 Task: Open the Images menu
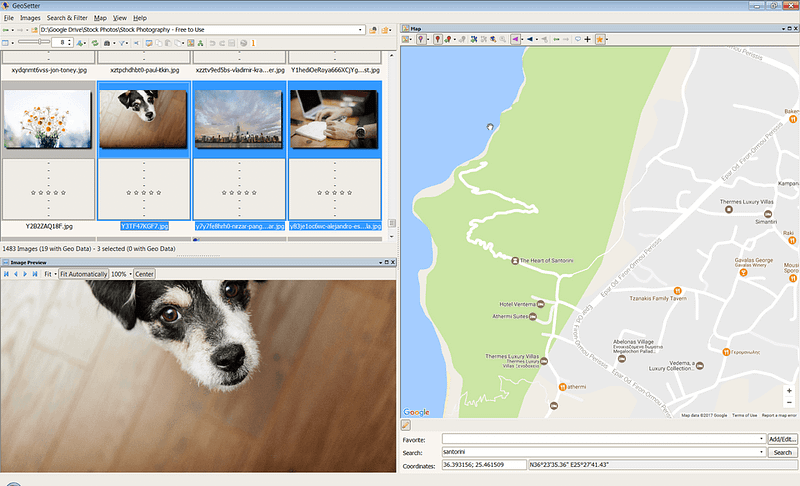30,18
